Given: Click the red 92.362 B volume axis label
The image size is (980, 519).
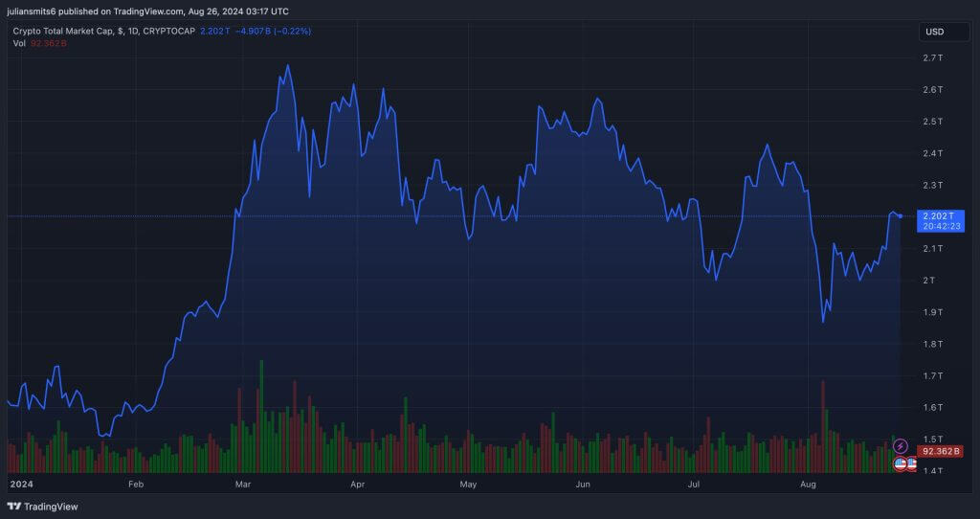Looking at the screenshot, I should point(941,451).
